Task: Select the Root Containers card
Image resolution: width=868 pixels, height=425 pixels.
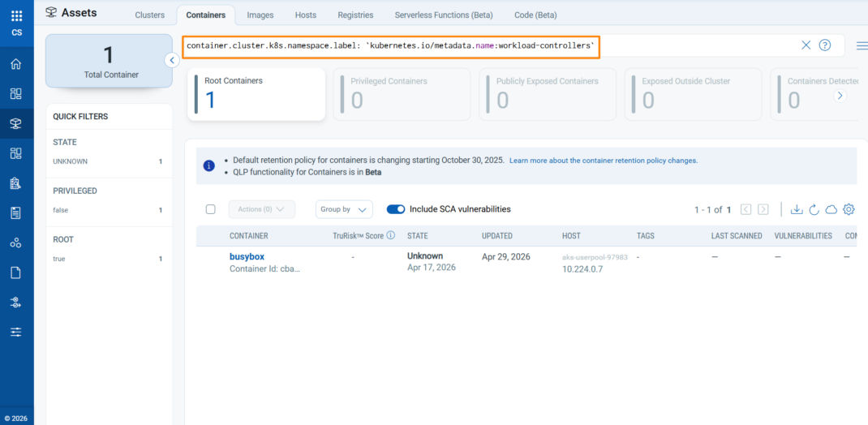Action: (256, 94)
